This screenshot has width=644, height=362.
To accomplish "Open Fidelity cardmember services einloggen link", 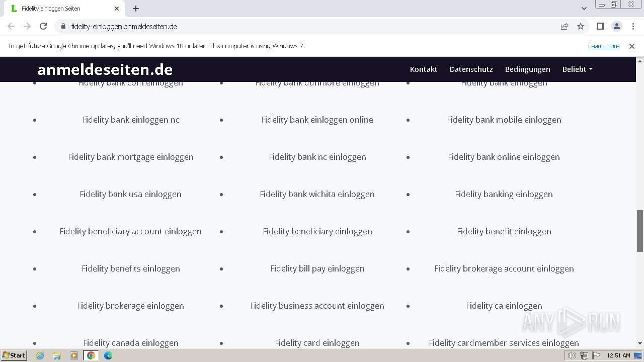I will point(504,343).
